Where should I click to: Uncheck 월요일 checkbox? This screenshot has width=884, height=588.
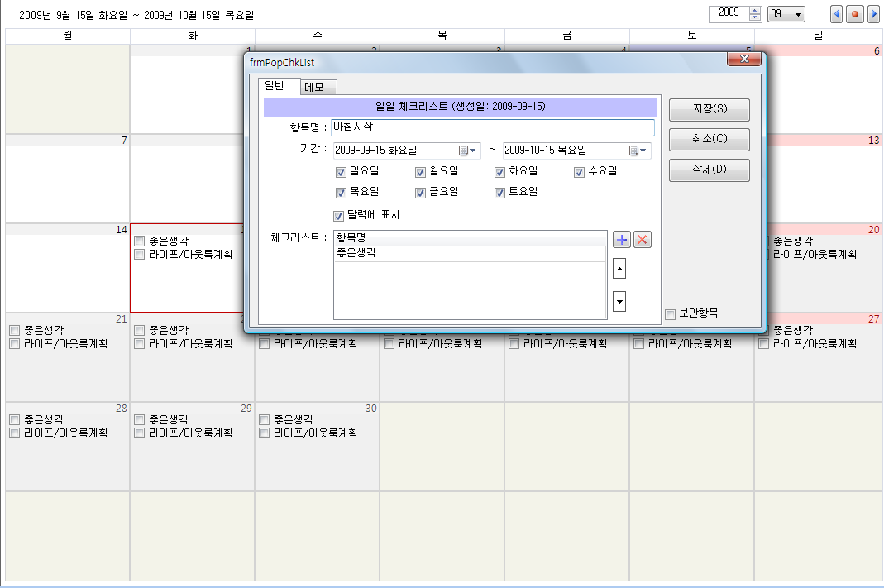click(x=420, y=172)
